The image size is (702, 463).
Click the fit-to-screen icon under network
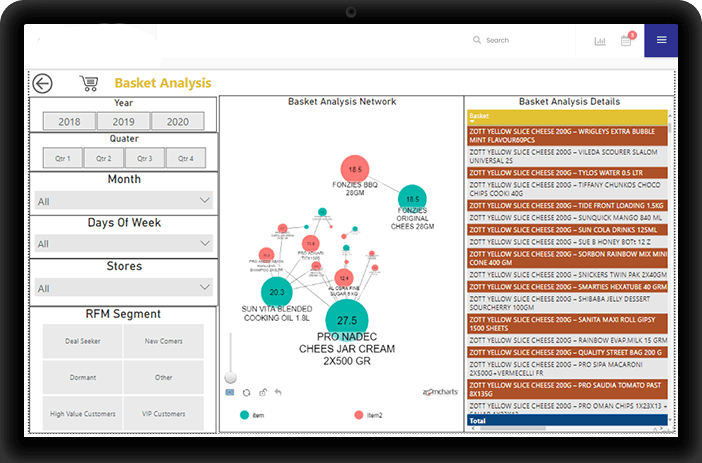coord(230,392)
